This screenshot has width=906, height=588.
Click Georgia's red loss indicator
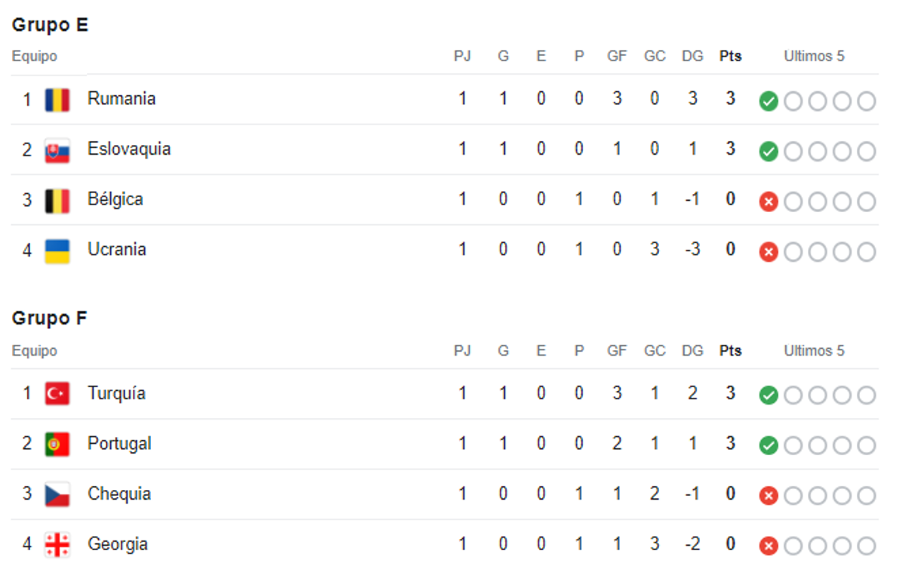click(x=769, y=546)
